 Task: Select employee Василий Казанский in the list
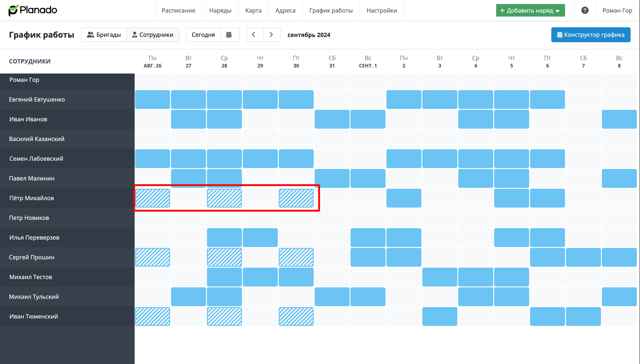37,139
